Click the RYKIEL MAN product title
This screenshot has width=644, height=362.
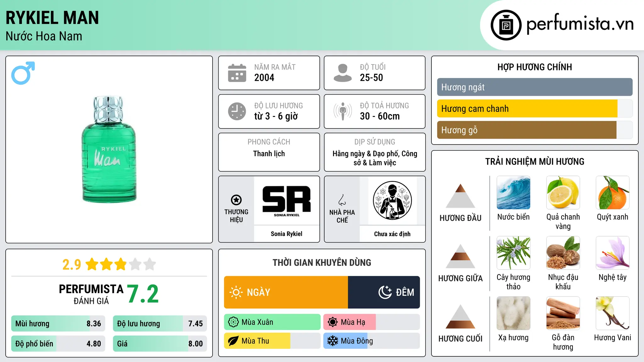tap(52, 18)
